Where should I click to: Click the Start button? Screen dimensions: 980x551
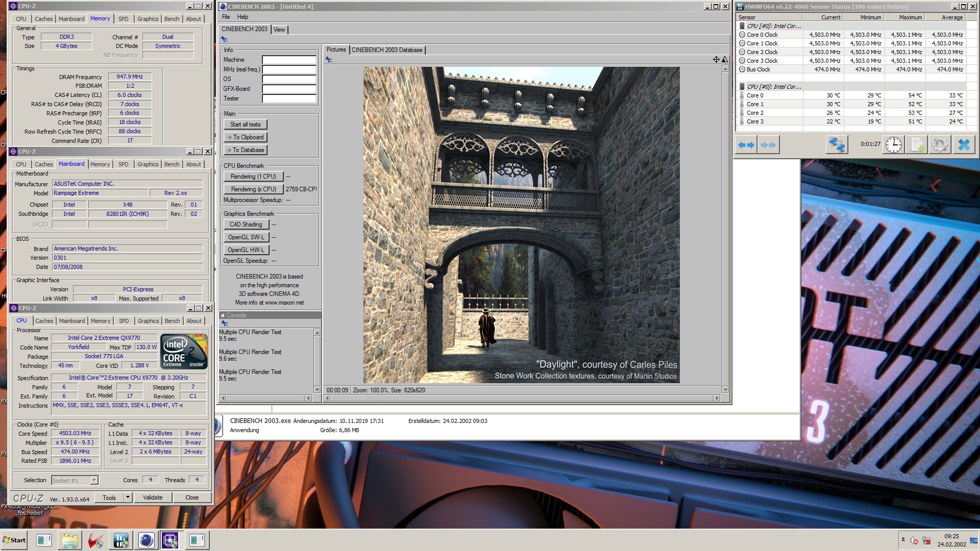(14, 540)
